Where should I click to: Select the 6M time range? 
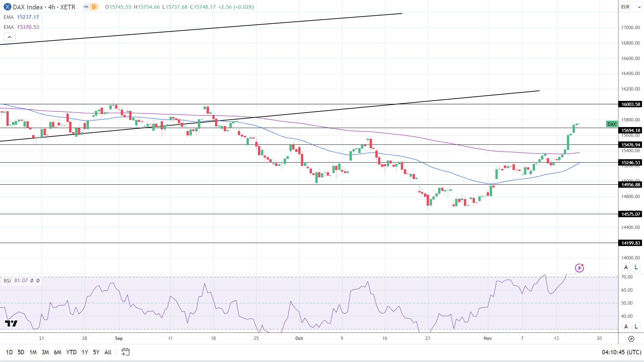(x=58, y=352)
